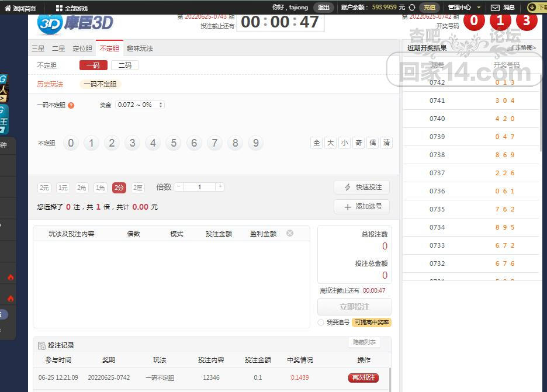Click the plus stepper for 倍数
Image resolution: width=547 pixels, height=392 pixels.
click(220, 187)
